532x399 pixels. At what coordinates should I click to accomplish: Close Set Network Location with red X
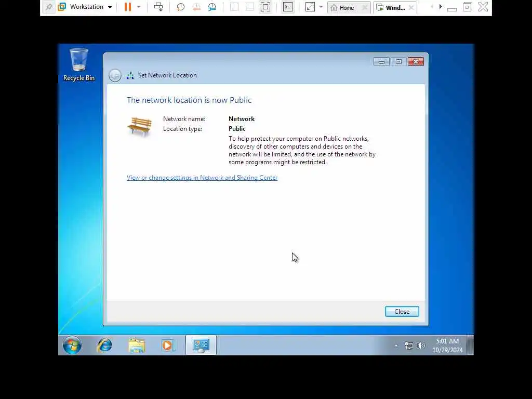coord(416,62)
